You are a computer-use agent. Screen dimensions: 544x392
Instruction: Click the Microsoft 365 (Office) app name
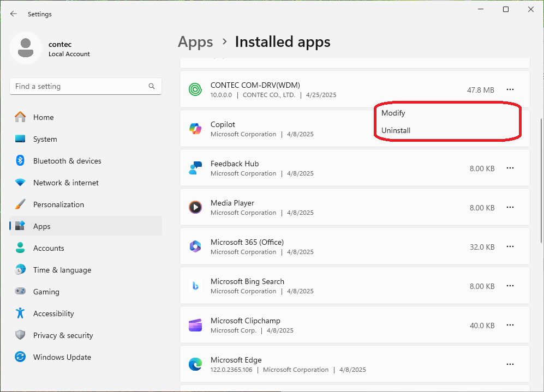pos(247,242)
